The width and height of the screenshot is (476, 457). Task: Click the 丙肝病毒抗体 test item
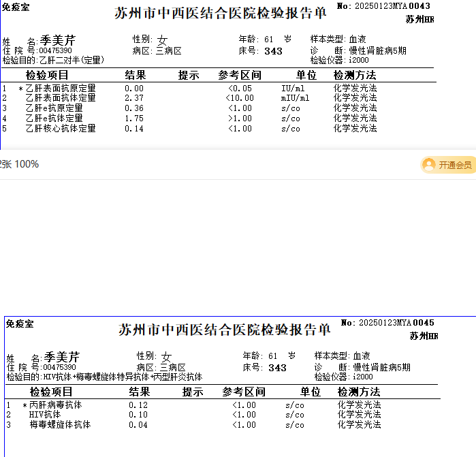(56, 405)
